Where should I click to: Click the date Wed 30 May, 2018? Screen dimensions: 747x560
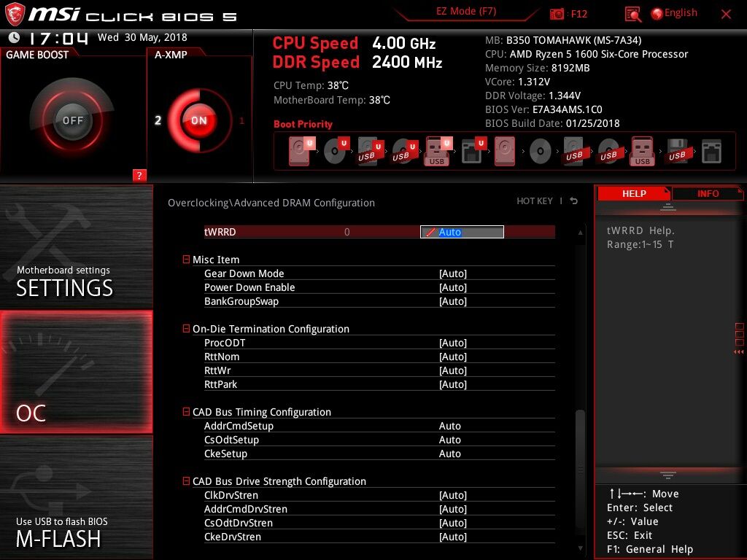(x=142, y=37)
